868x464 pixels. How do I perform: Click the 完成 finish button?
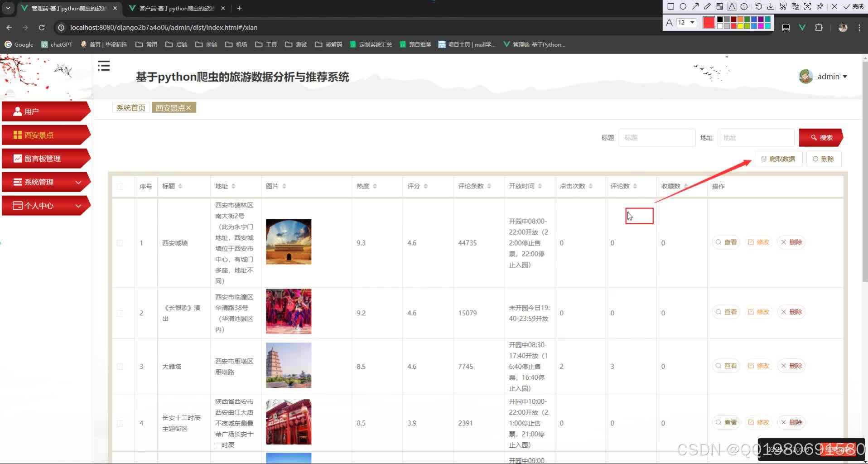854,6
